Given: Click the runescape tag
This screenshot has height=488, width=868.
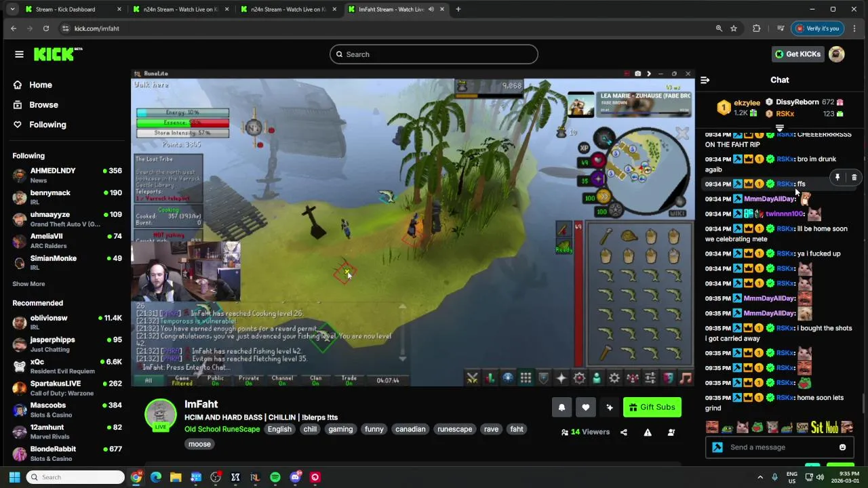Looking at the screenshot, I should (x=454, y=429).
